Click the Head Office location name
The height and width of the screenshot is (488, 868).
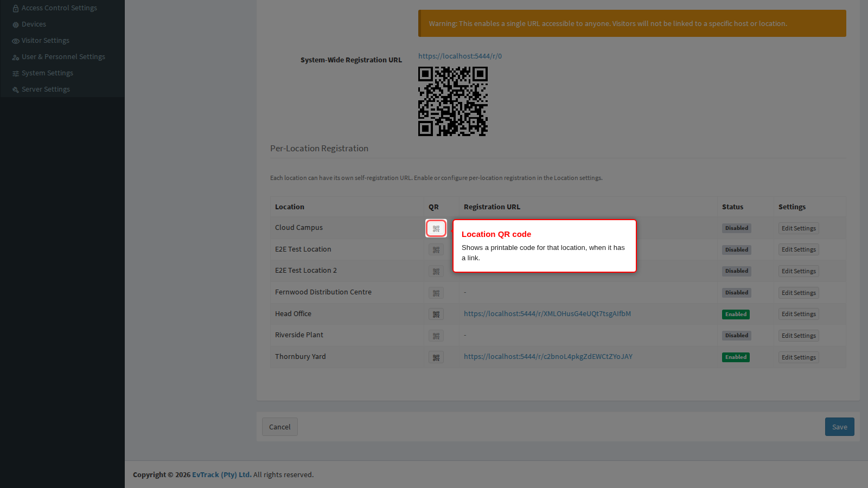pos(293,313)
